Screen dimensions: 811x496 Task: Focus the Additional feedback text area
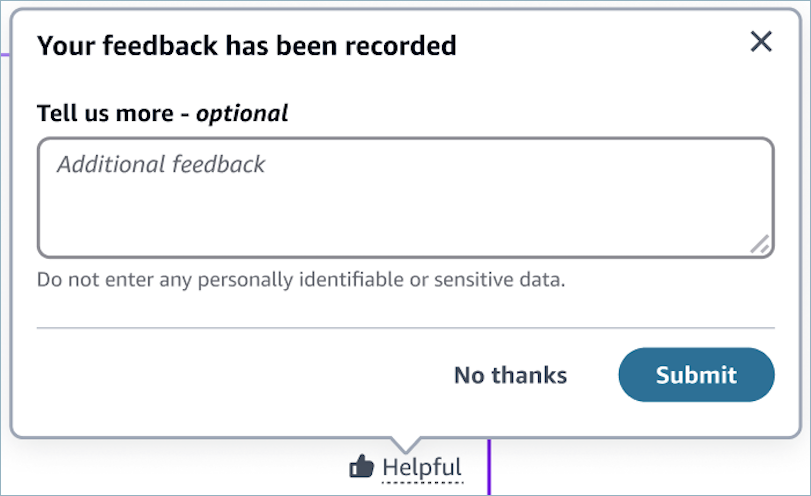pos(405,198)
